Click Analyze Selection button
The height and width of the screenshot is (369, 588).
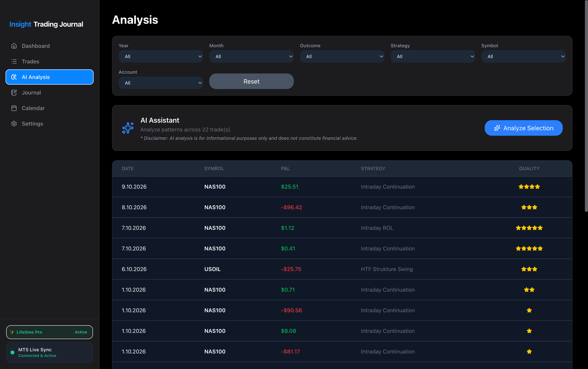click(x=524, y=128)
